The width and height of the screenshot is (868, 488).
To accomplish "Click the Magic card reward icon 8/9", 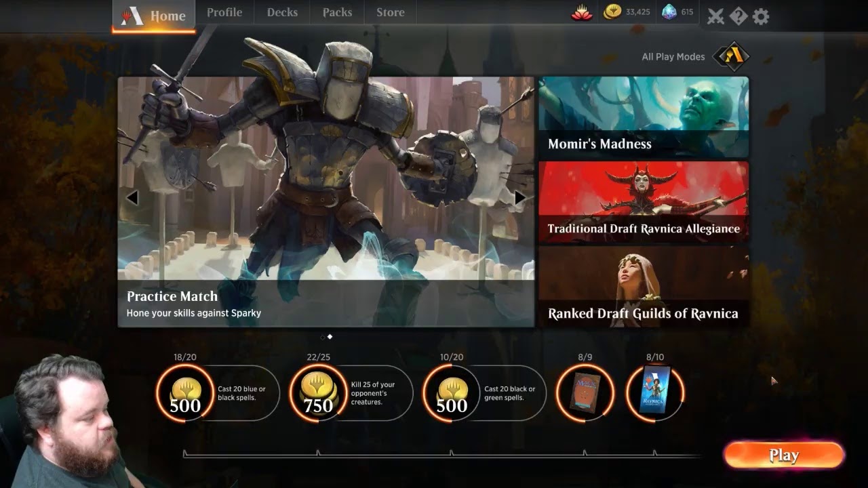I will (x=585, y=393).
